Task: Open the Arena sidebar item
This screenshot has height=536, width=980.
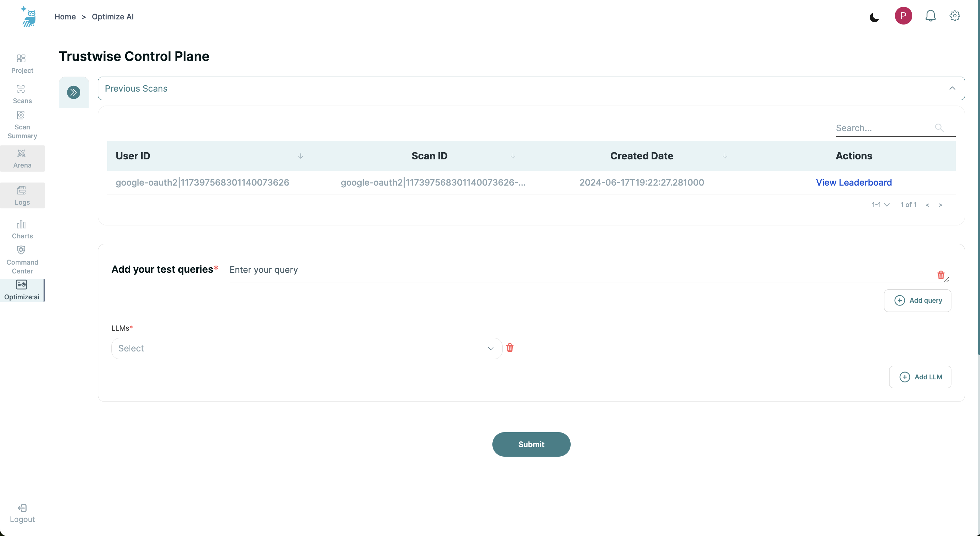Action: click(22, 158)
